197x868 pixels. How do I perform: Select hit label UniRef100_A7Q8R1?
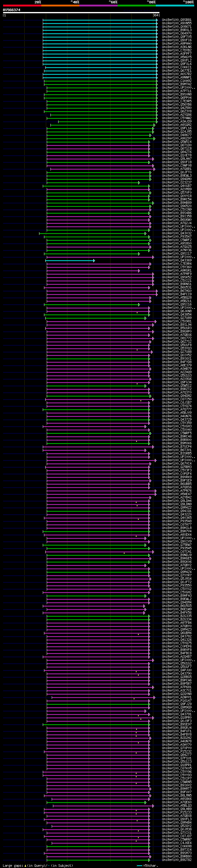click(x=177, y=169)
